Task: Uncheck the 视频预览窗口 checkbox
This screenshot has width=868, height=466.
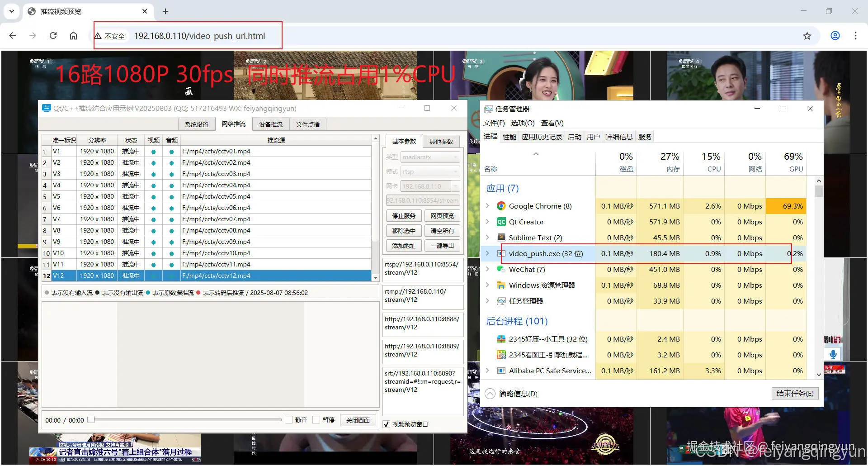Action: click(387, 424)
